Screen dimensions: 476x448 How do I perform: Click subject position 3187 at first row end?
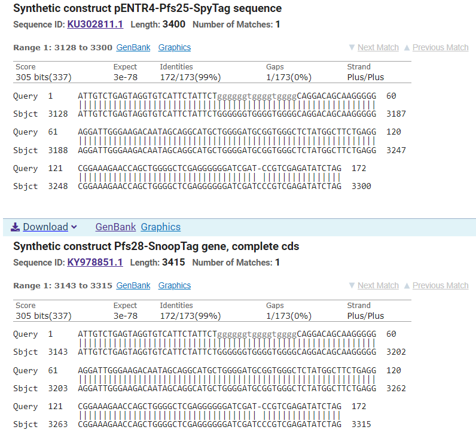pos(396,114)
